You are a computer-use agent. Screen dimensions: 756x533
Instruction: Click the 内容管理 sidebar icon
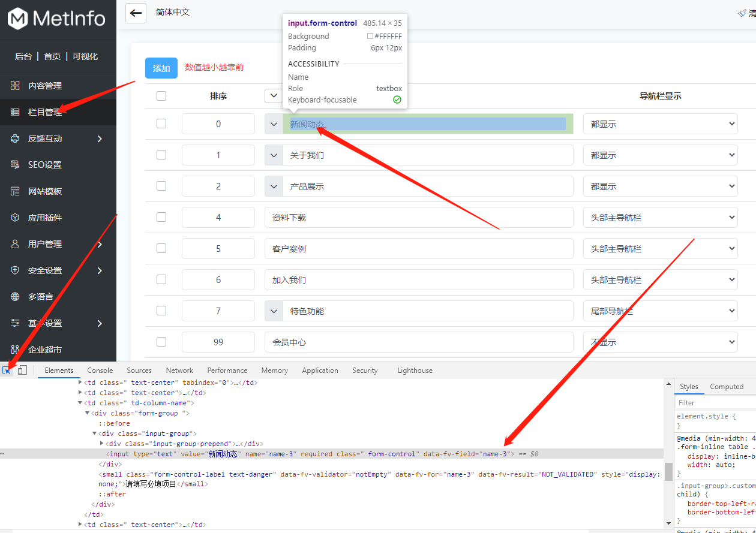click(x=15, y=86)
